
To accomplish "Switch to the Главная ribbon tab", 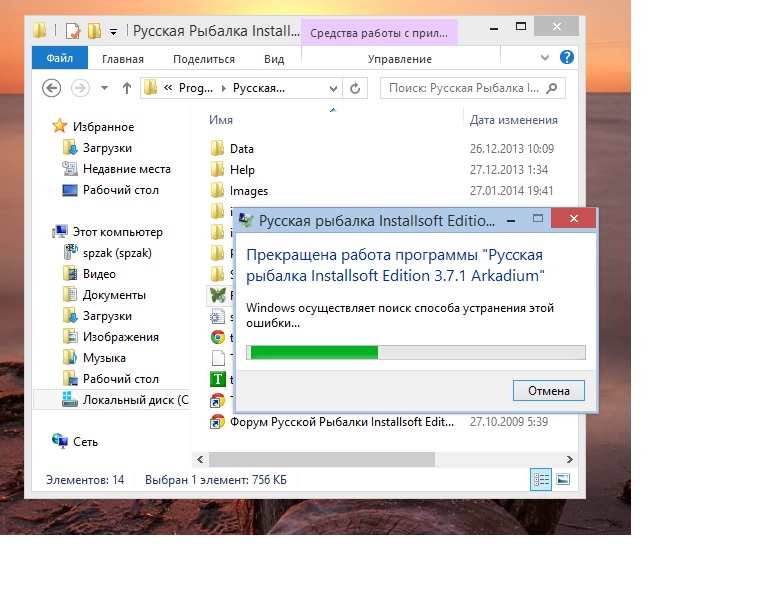I will (x=123, y=59).
